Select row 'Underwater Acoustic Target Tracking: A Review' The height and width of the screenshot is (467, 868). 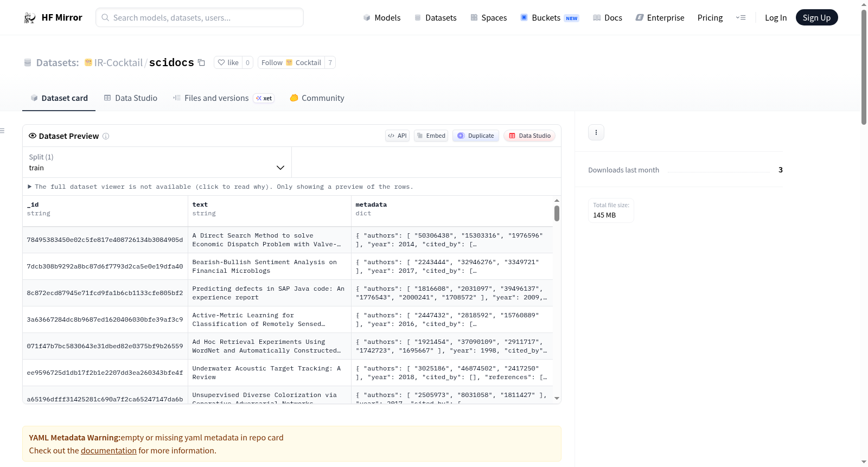pos(288,373)
